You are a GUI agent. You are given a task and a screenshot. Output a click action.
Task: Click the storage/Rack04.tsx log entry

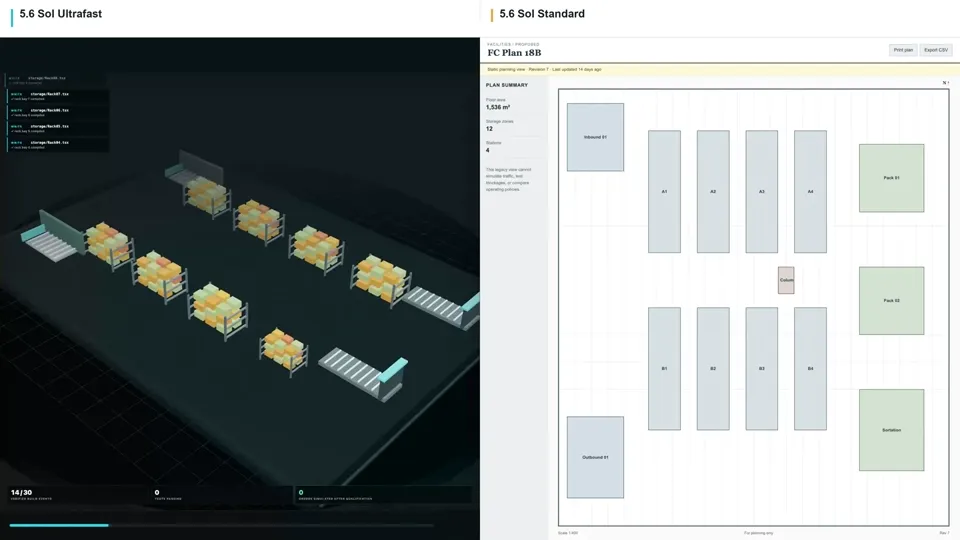click(x=58, y=144)
